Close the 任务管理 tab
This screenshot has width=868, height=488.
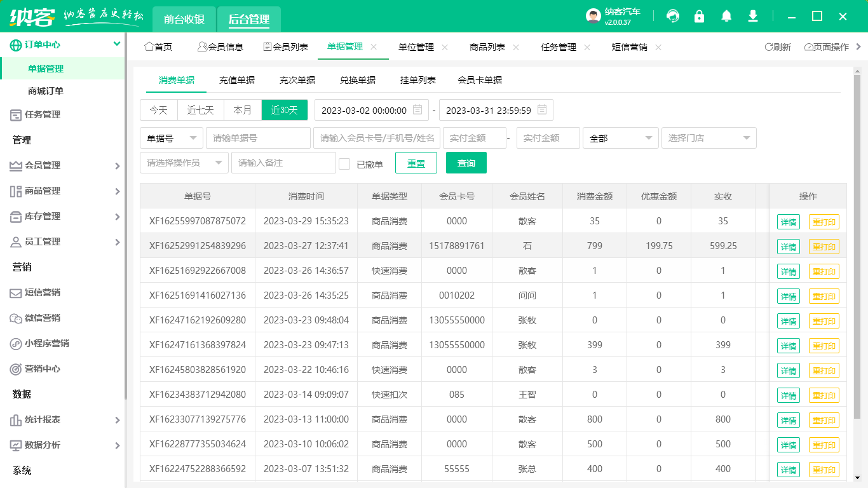(587, 47)
